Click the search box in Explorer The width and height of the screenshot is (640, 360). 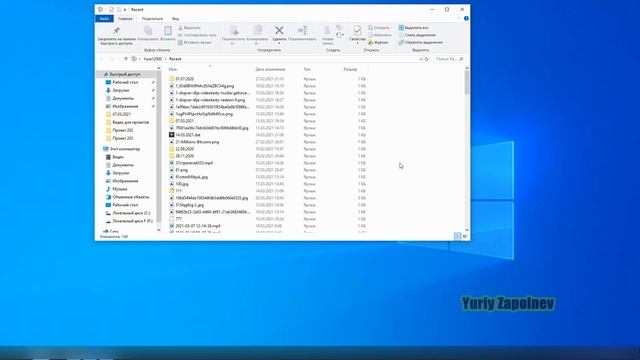pos(449,59)
